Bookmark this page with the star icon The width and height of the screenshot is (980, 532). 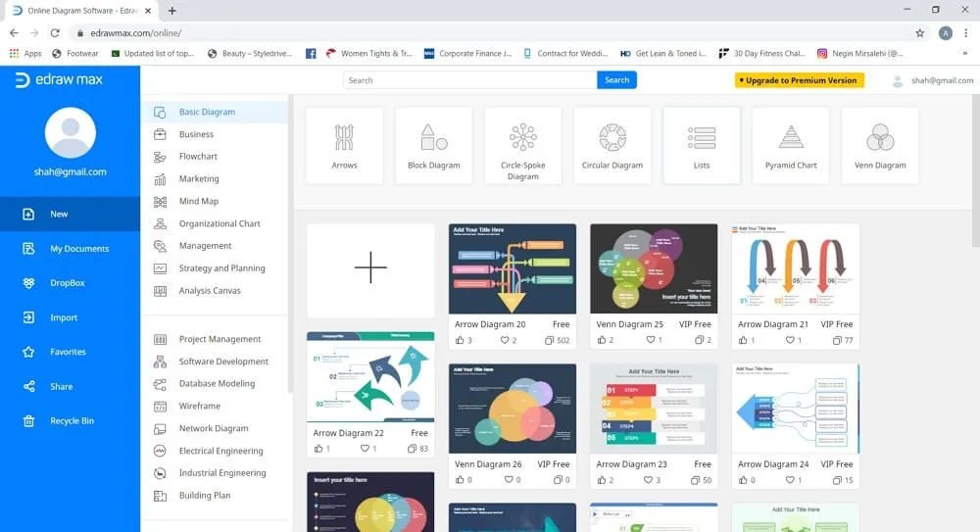tap(919, 32)
